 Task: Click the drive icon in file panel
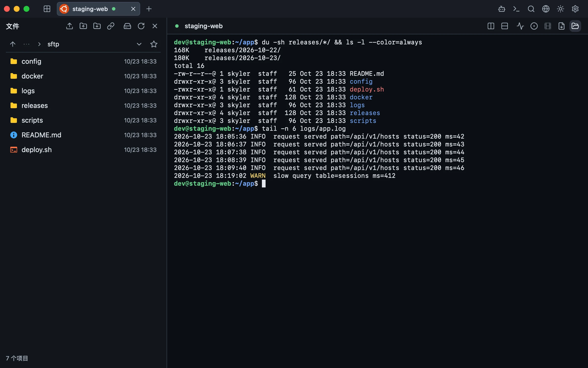pos(127,26)
